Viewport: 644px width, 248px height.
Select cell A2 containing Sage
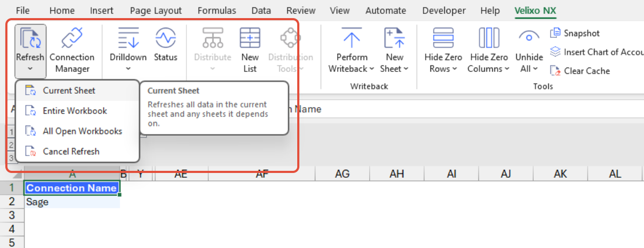(x=72, y=202)
